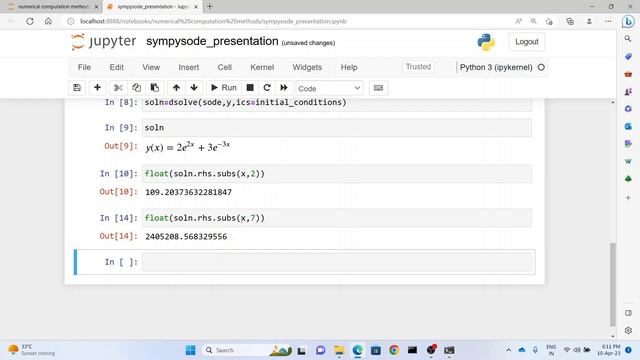Open taskbar clock and date
Screen dimensions: 640x360
click(609, 350)
